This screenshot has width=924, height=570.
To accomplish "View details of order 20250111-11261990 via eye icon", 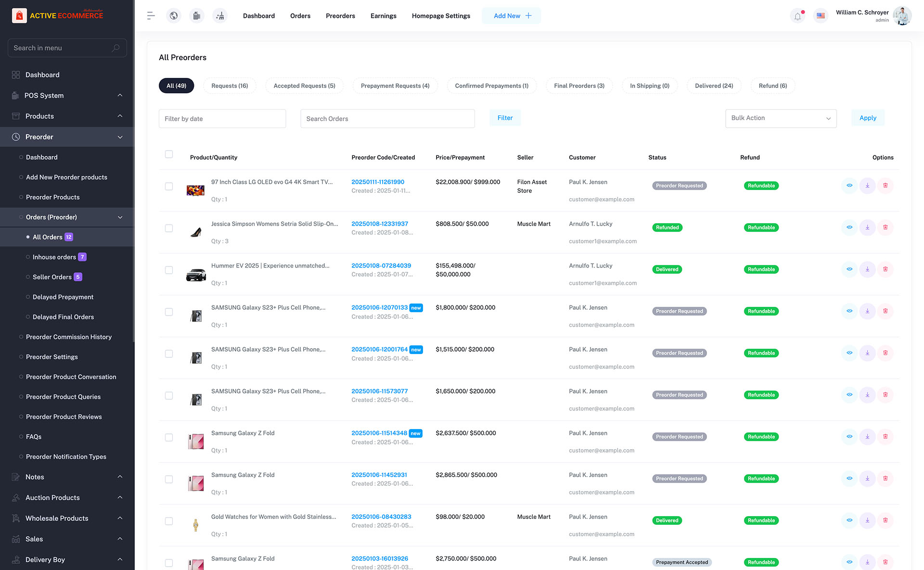I will click(849, 186).
